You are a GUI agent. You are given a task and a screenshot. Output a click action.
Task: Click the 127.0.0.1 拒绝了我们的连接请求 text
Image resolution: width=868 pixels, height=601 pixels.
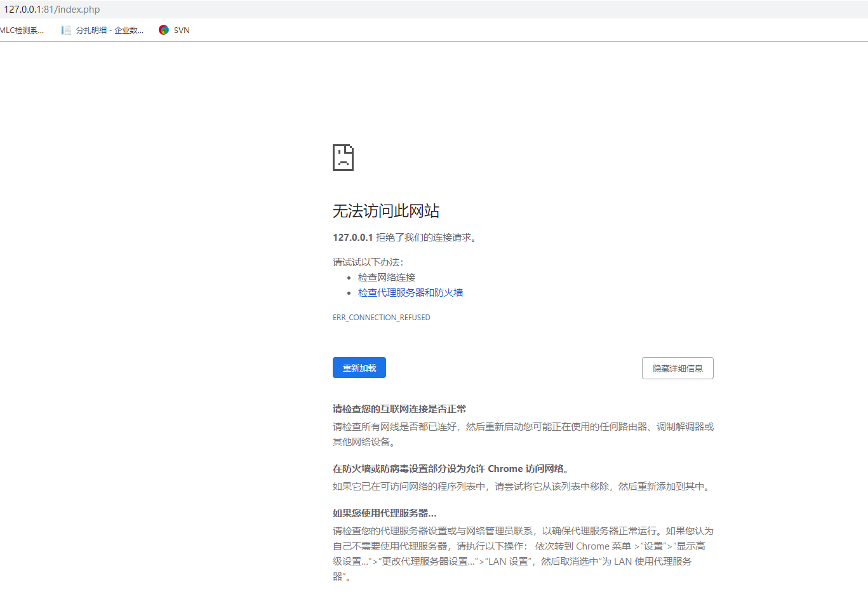[405, 238]
